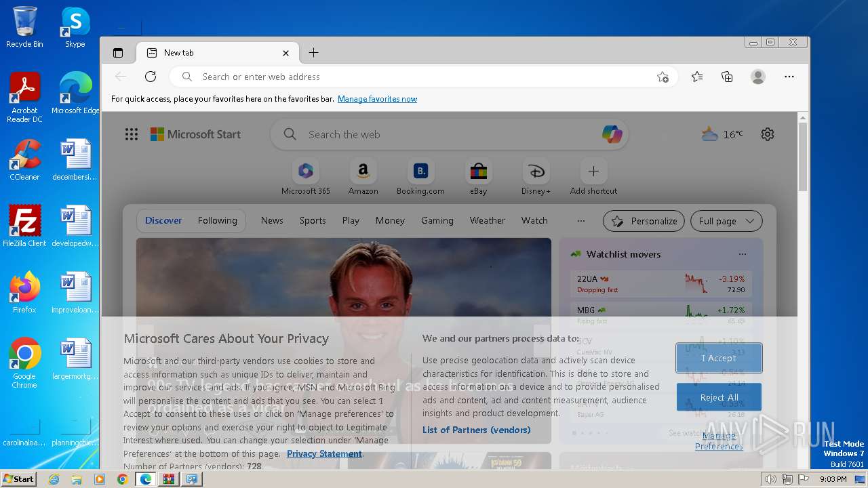This screenshot has width=868, height=488.
Task: Open the Favorites list icon
Action: pyautogui.click(x=697, y=77)
